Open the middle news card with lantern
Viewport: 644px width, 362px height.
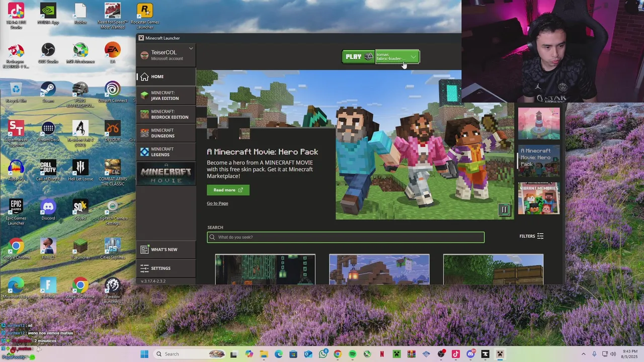coord(379,269)
